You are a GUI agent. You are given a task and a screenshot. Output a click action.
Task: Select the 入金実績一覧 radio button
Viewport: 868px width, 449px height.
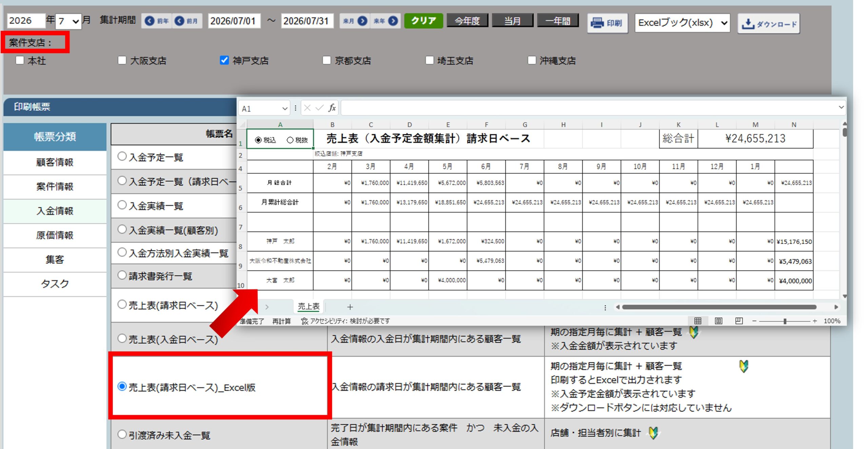point(122,205)
